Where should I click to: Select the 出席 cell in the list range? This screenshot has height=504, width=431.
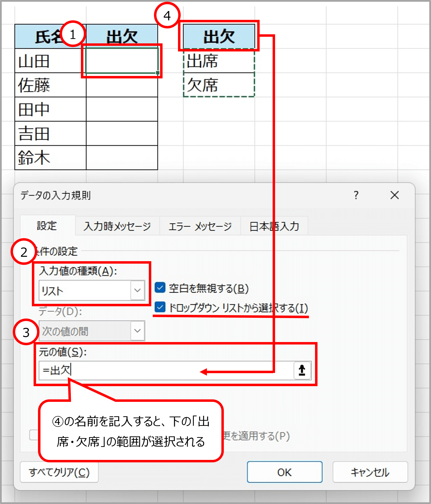coord(219,61)
